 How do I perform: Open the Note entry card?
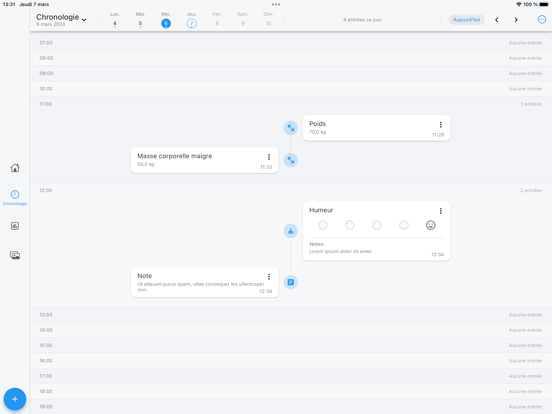(x=205, y=282)
